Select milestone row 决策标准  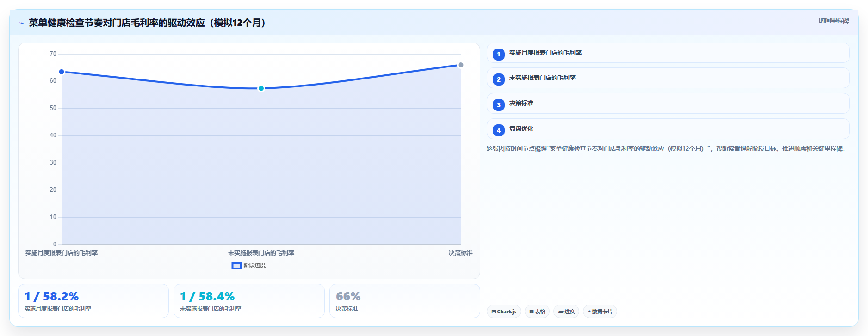[668, 104]
